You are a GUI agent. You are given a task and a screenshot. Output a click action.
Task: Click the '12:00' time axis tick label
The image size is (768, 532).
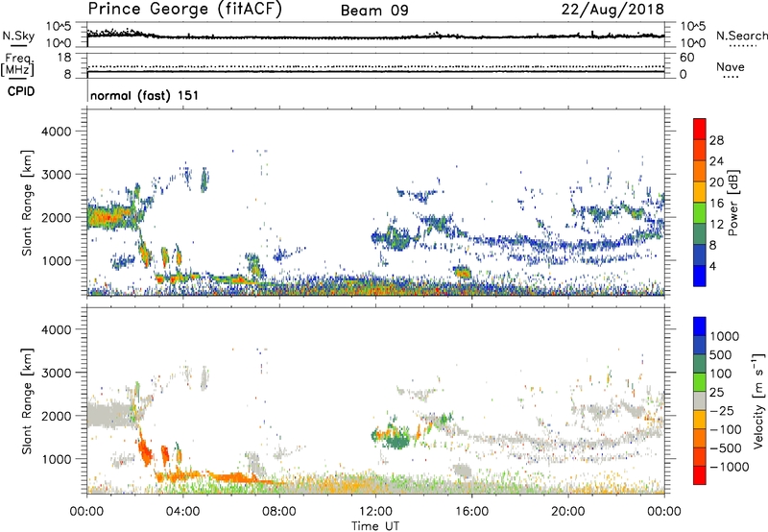[375, 512]
